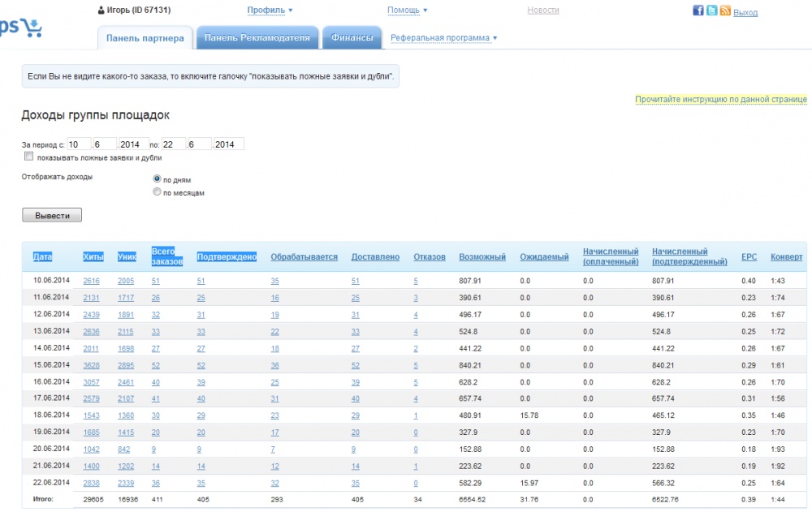Sort by Возможный column header

(x=482, y=256)
